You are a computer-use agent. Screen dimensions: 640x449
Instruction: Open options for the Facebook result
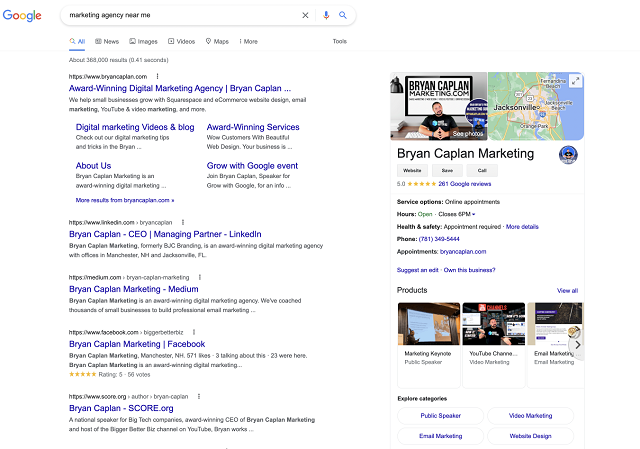194,332
